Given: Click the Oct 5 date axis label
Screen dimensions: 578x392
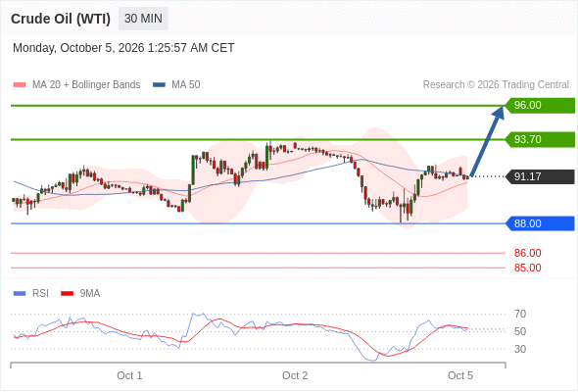Looking at the screenshot, I should 460,375.
